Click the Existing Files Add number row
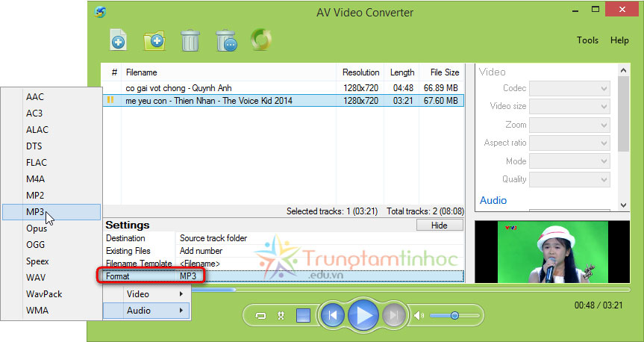 [284, 251]
